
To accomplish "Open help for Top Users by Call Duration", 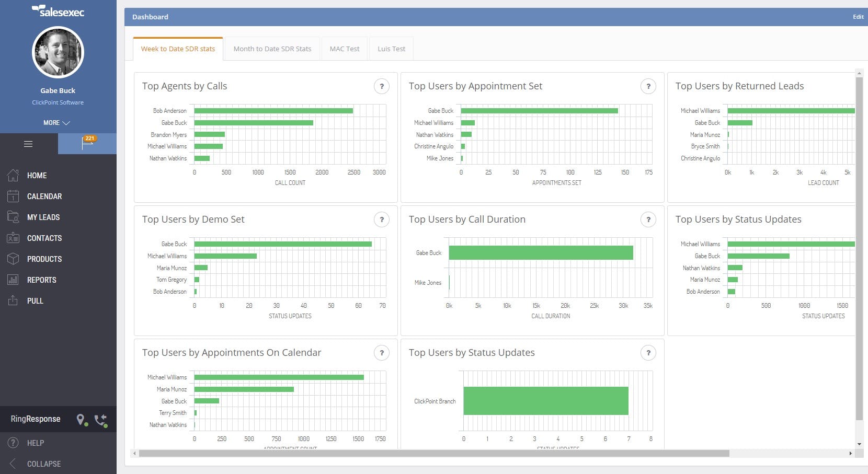I will tap(648, 219).
